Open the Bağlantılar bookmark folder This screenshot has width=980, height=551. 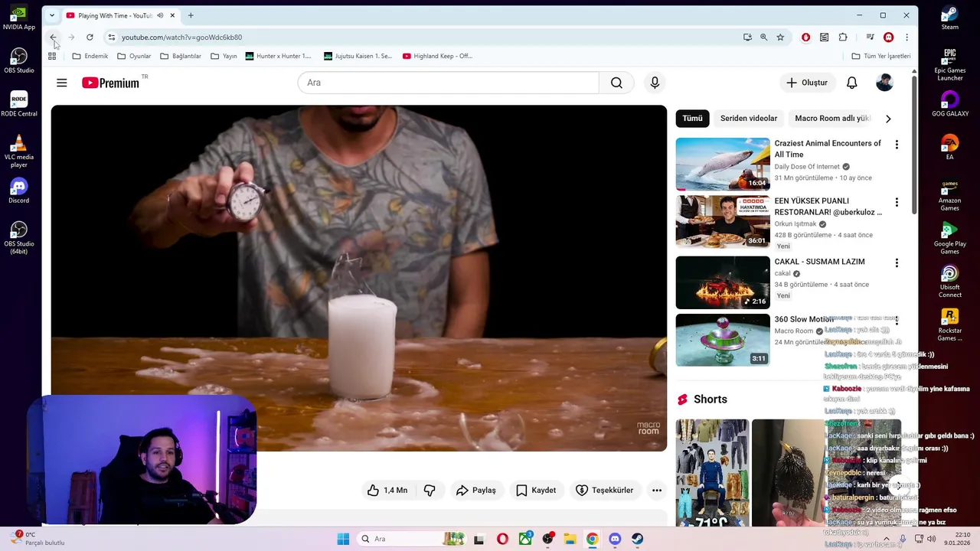181,56
